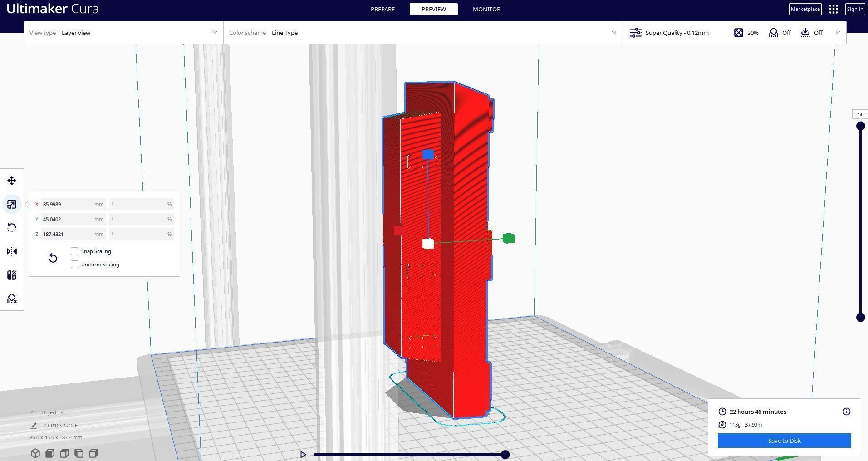The height and width of the screenshot is (461, 868).
Task: Click the infill density icon
Action: [739, 33]
